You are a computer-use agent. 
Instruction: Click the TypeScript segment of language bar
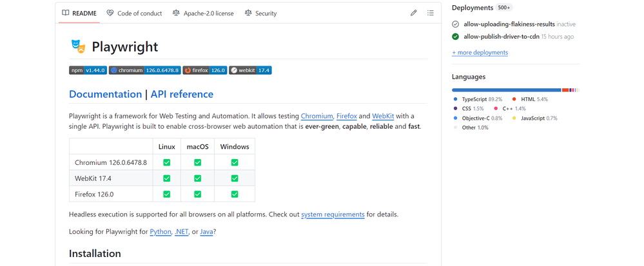(x=507, y=90)
